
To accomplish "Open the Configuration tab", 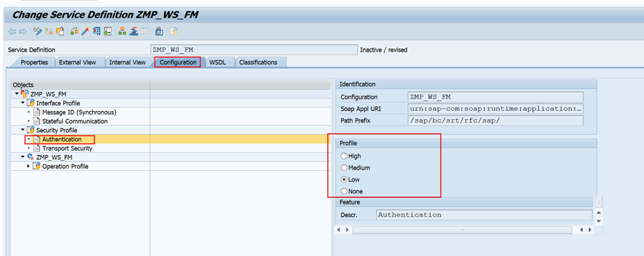I will 178,63.
